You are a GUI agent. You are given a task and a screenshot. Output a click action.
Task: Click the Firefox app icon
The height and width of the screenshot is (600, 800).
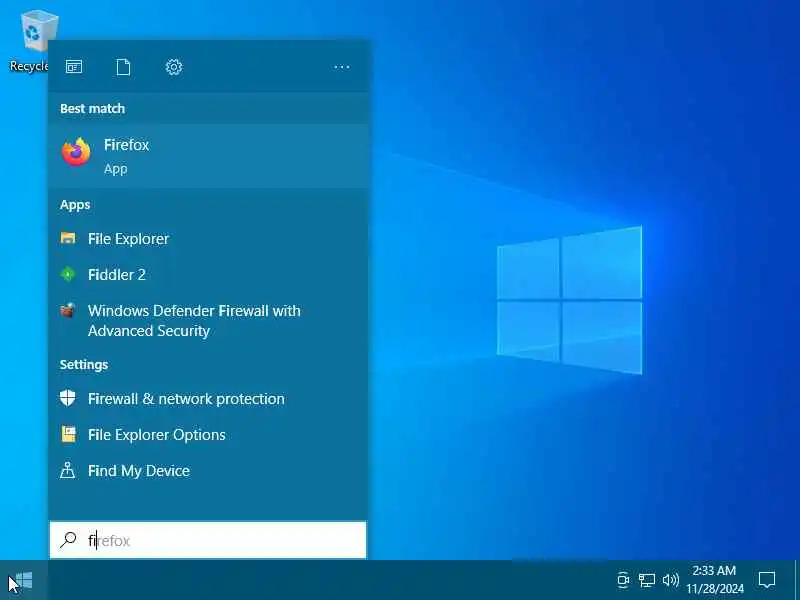coord(76,152)
